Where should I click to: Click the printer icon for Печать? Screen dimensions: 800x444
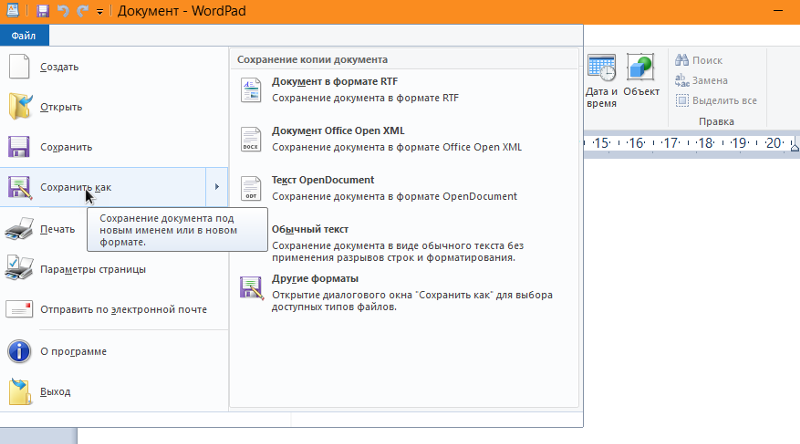pyautogui.click(x=19, y=229)
